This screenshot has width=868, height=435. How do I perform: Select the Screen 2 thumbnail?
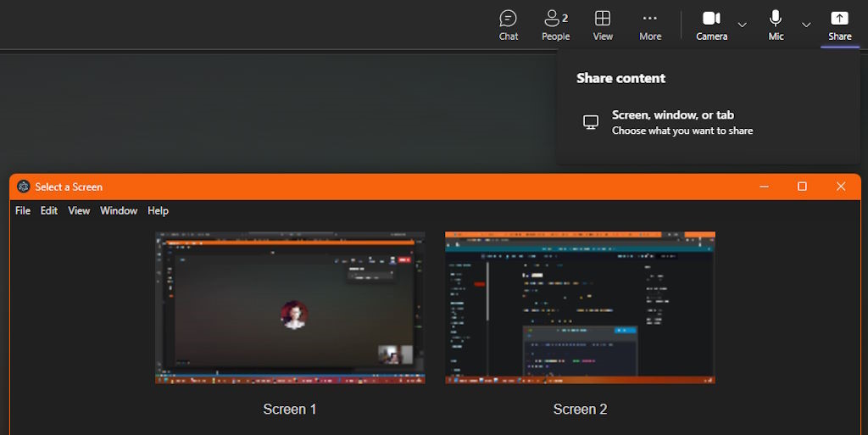580,308
